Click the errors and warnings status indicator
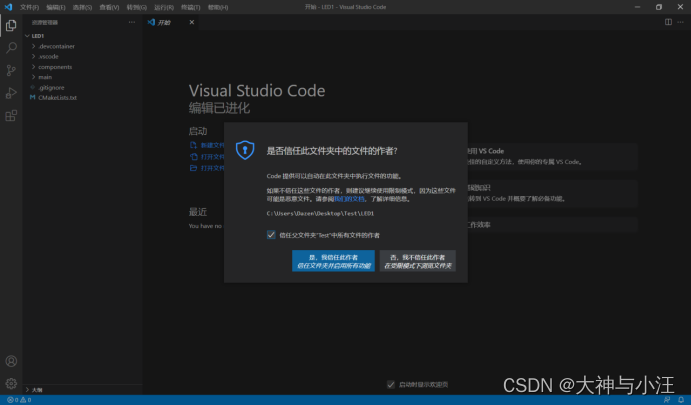Image resolution: width=691 pixels, height=405 pixels. pyautogui.click(x=19, y=400)
